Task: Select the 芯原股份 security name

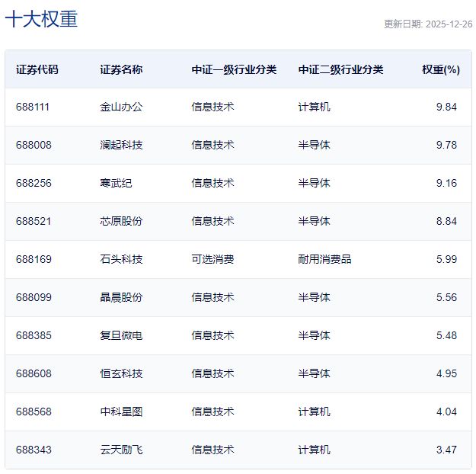Action: pos(121,221)
